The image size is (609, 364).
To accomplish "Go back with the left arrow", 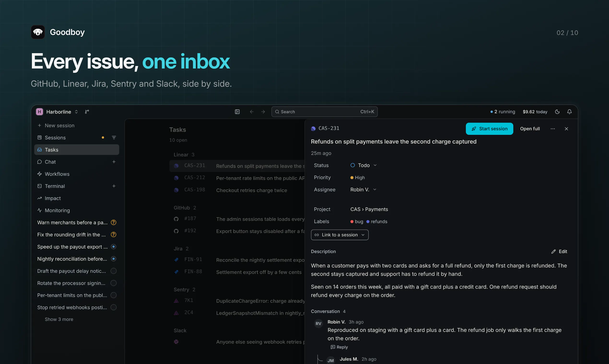I will click(252, 112).
